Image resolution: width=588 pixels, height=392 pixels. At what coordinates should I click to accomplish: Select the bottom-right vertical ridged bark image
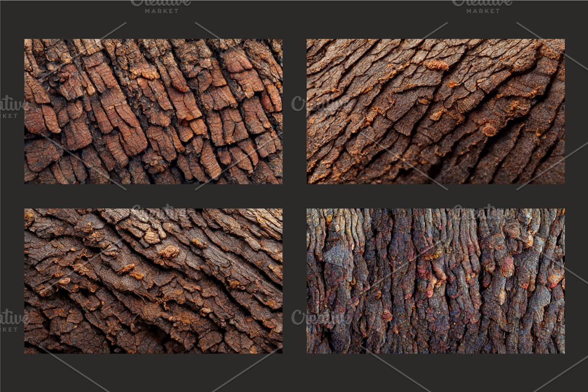pyautogui.click(x=436, y=281)
